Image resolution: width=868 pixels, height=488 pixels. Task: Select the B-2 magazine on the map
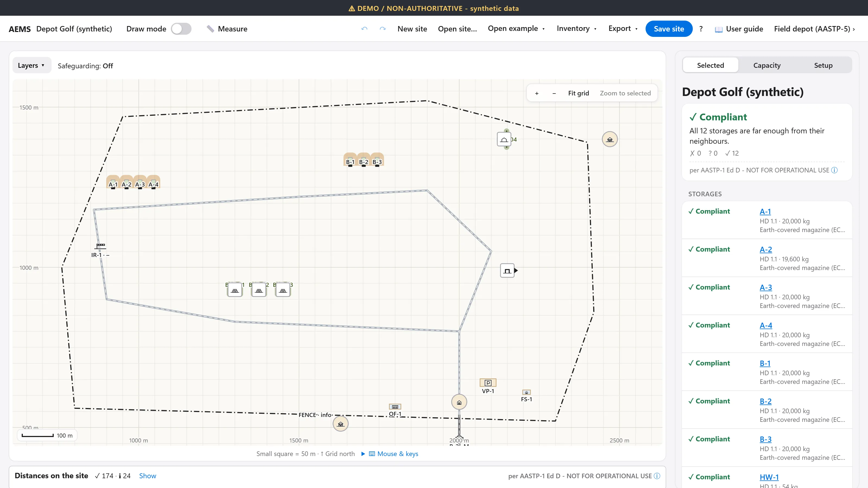tap(363, 159)
